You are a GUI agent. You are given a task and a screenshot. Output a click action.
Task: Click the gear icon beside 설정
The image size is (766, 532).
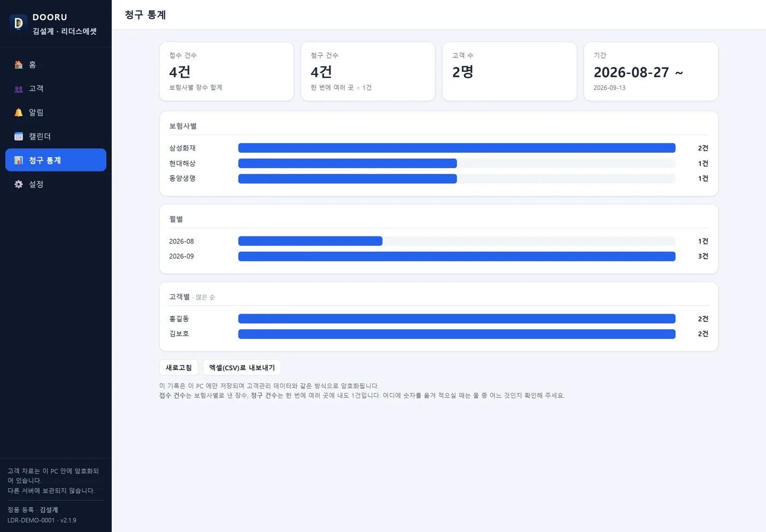19,184
